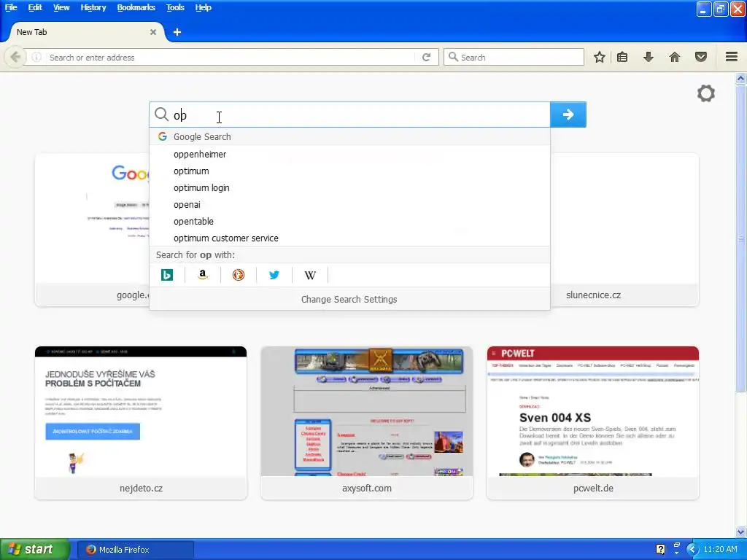The width and height of the screenshot is (747, 560).
Task: Expand hidden tray icons arrow
Action: point(692,550)
